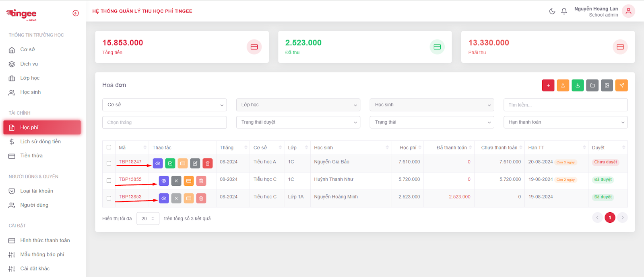View invoice TBP18247 with eye icon
The height and width of the screenshot is (277, 644).
(x=158, y=163)
